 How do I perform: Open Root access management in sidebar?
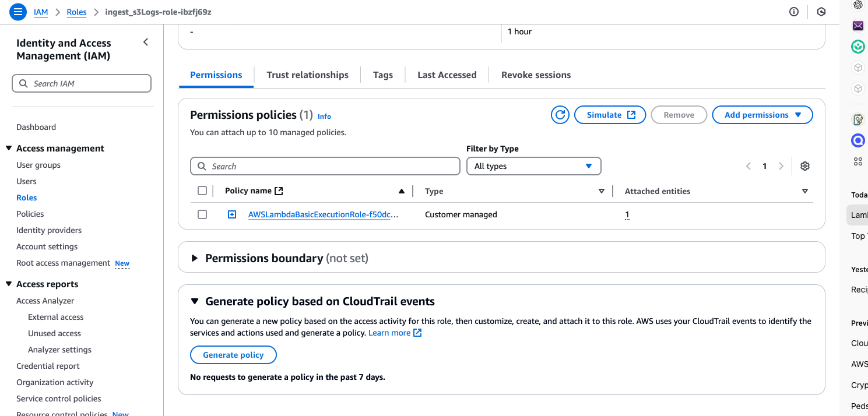[x=63, y=263]
